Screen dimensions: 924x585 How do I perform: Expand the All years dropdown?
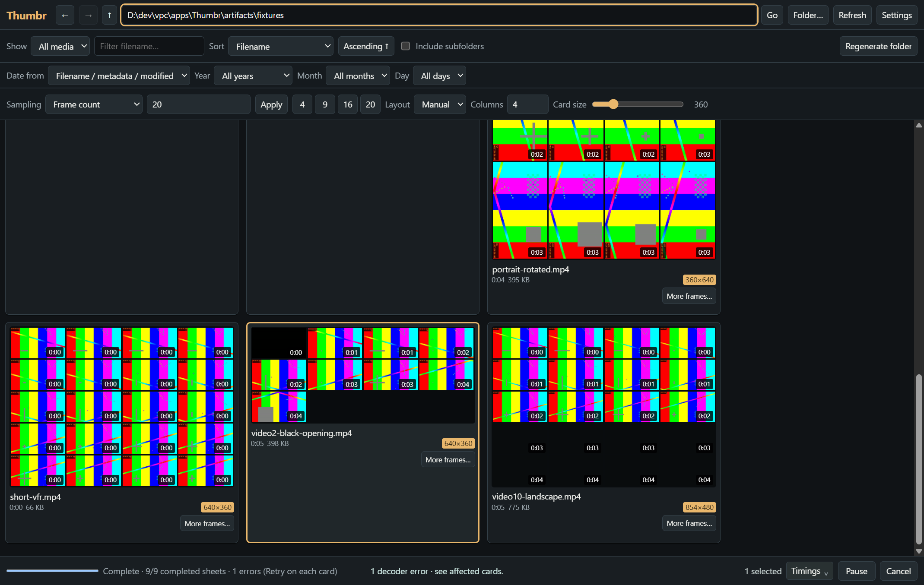click(x=253, y=76)
